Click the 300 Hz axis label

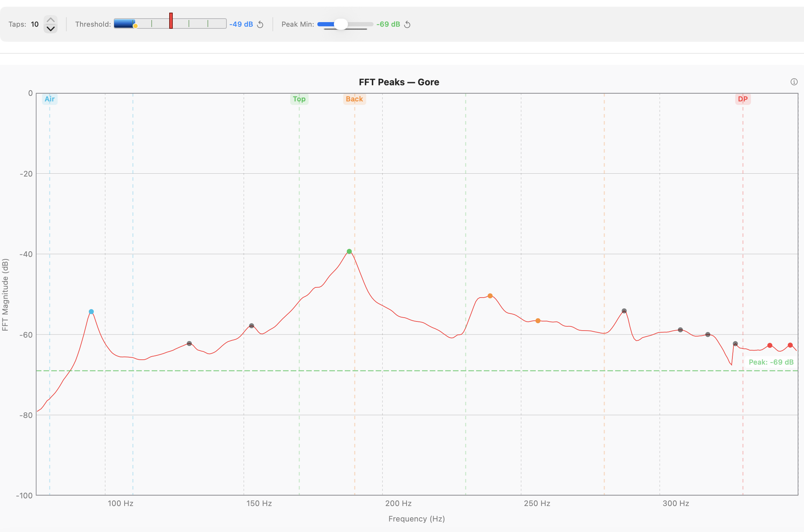tap(676, 503)
